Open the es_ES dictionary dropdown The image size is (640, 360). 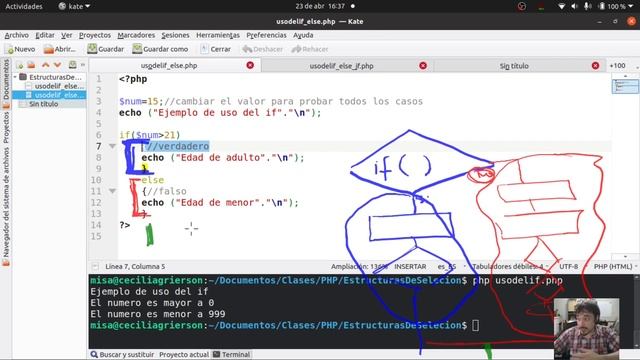tap(451, 267)
